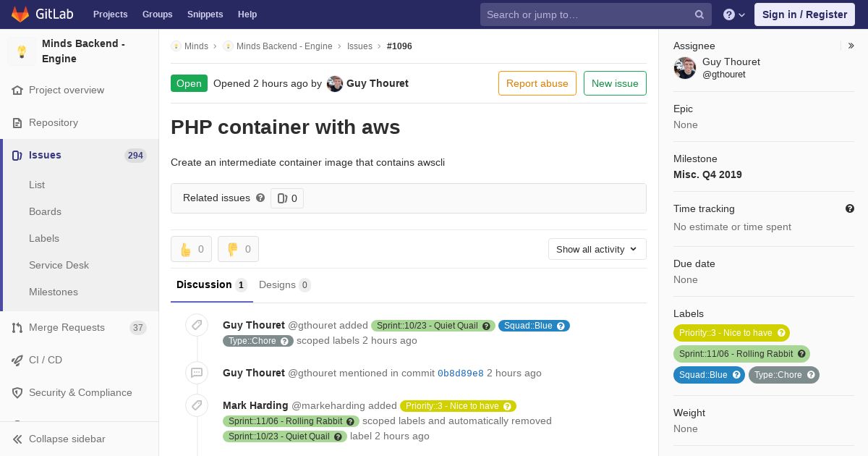Image resolution: width=868 pixels, height=456 pixels.
Task: Click the Report abuse button
Action: pyautogui.click(x=537, y=83)
